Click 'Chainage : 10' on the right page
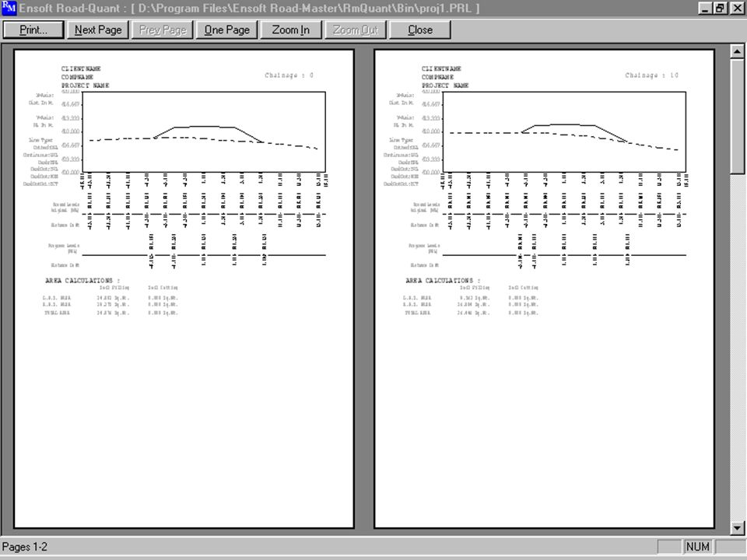The height and width of the screenshot is (560, 747). [x=652, y=75]
